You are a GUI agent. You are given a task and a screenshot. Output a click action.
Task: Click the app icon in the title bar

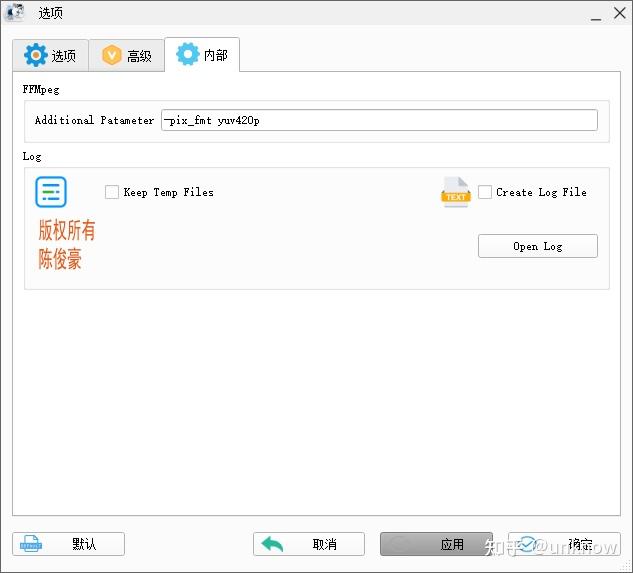[14, 12]
